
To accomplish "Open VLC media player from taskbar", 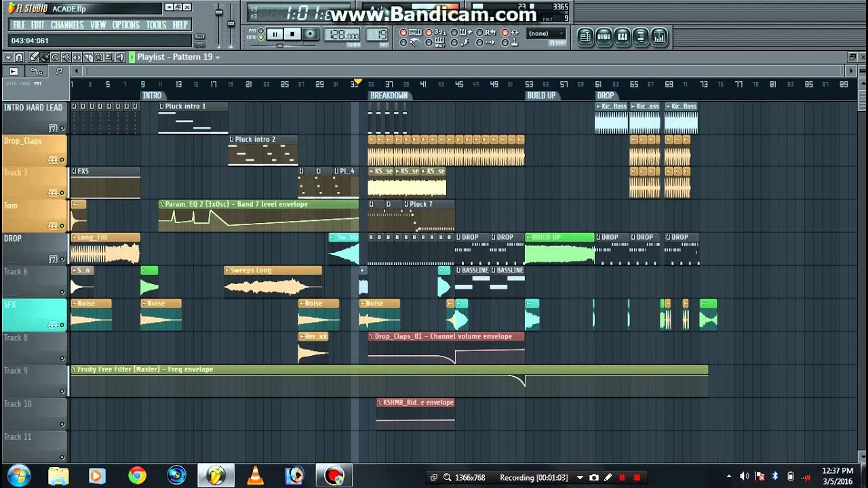I will [256, 476].
